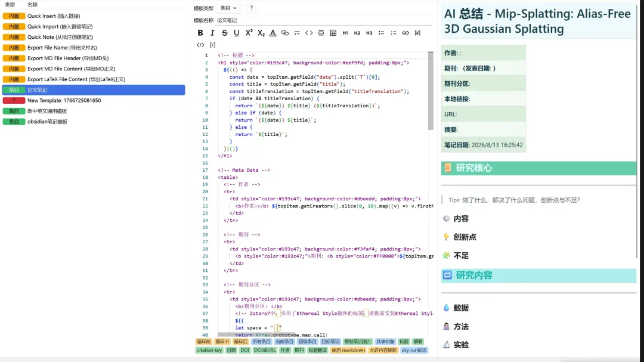Select Export LaTeX File Content template
The image size is (644, 362).
point(94,79)
